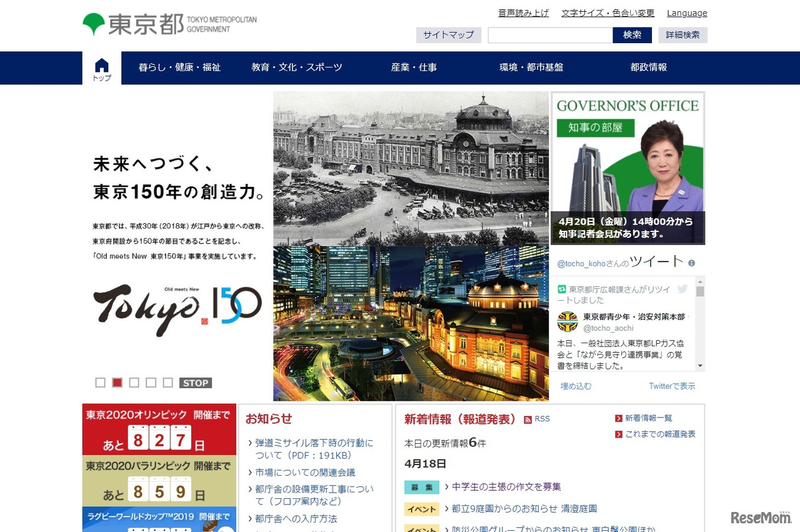The image size is (800, 532).
Task: Click the 埋め込む embed link
Action: click(576, 386)
